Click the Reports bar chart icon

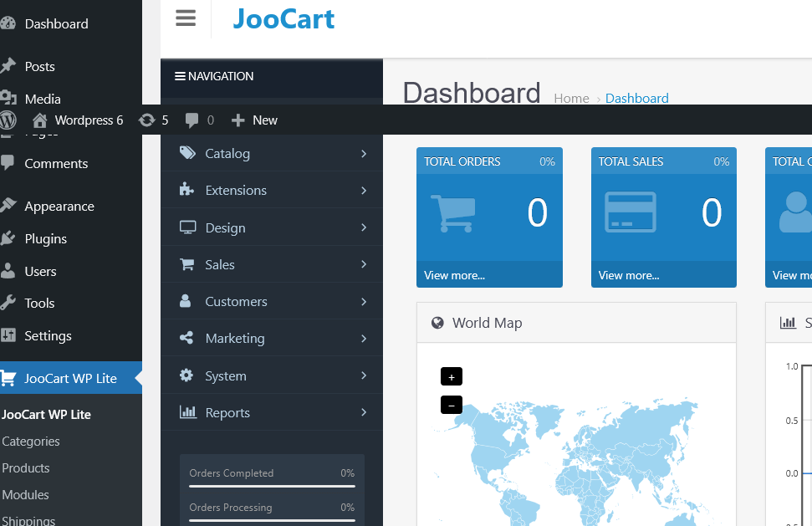tap(188, 412)
